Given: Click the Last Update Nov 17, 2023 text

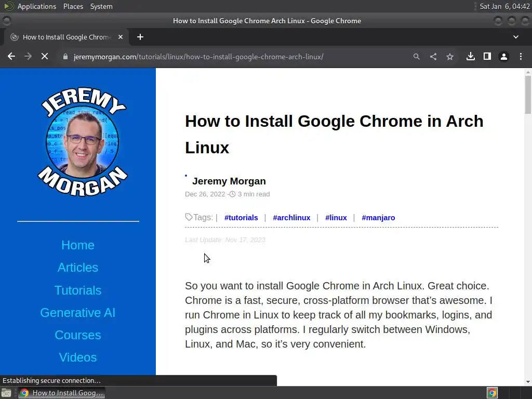Looking at the screenshot, I should tap(225, 240).
